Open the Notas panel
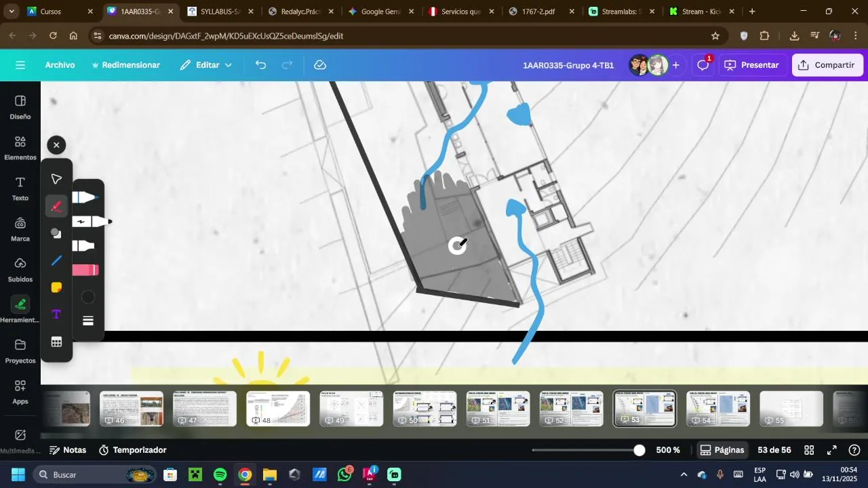Image resolution: width=868 pixels, height=488 pixels. click(68, 450)
